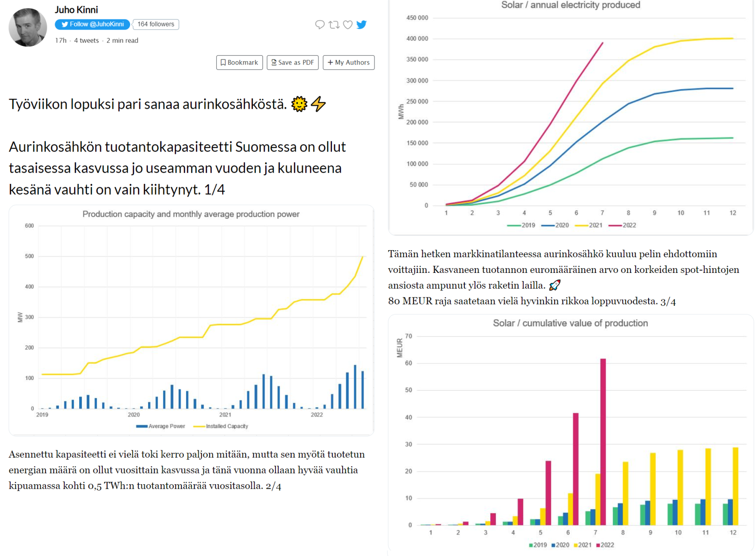
Task: Click the Average Power legend entry
Action: [161, 426]
